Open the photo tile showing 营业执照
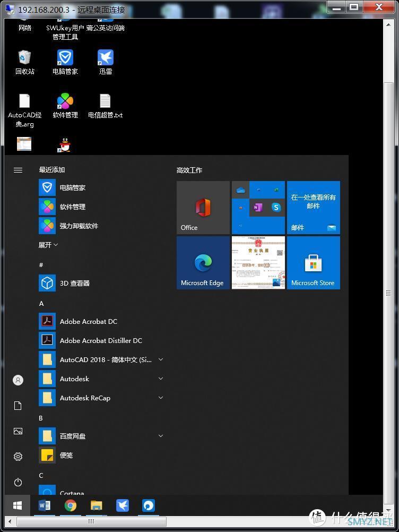This screenshot has height=532, width=399. (x=258, y=263)
